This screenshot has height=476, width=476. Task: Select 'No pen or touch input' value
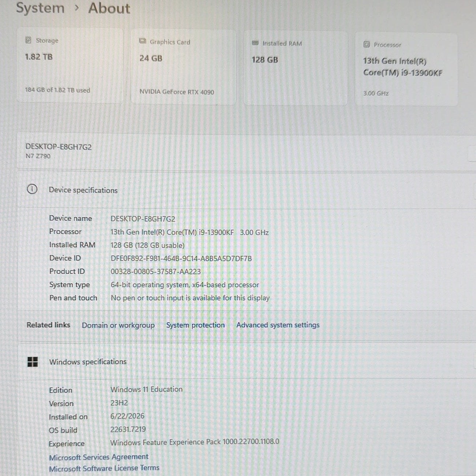tap(190, 298)
